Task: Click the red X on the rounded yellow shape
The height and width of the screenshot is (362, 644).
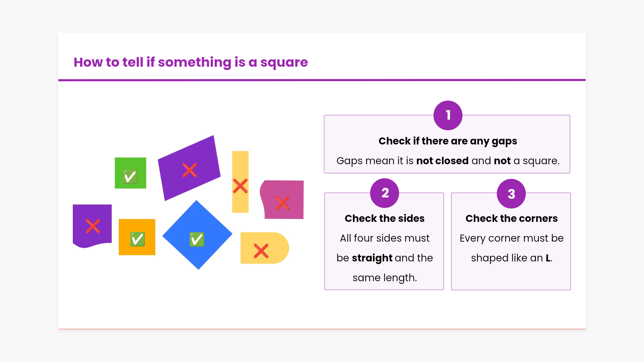Action: 261,251
